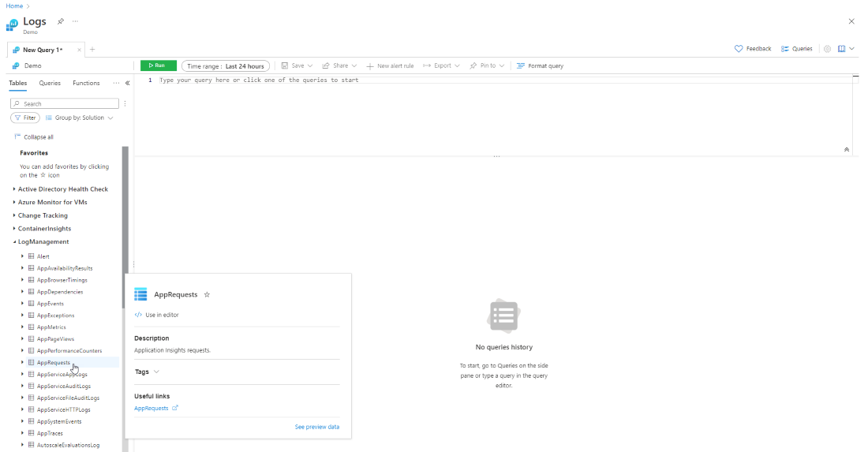Open the Filter button
This screenshot has height=452, width=868.
pyautogui.click(x=25, y=118)
